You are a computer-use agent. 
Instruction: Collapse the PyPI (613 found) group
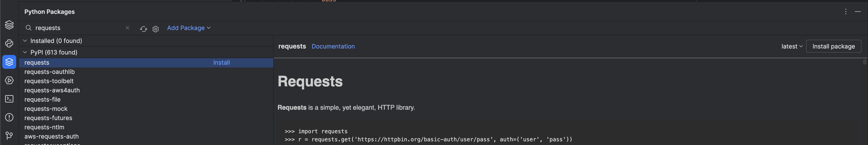25,52
